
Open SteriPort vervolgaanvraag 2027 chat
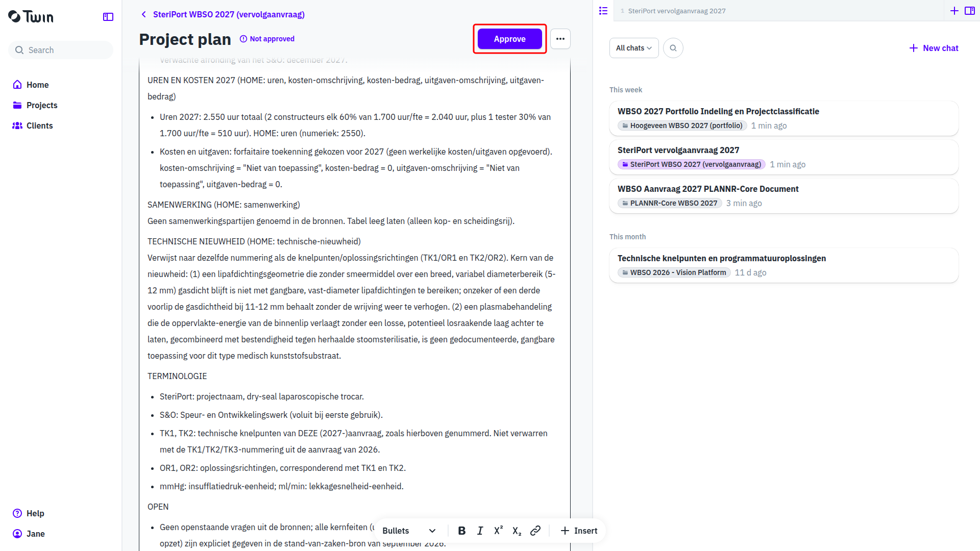[x=784, y=157]
